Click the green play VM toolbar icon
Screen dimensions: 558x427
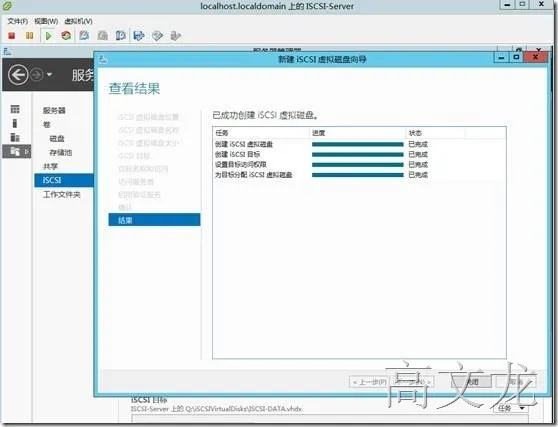49,36
